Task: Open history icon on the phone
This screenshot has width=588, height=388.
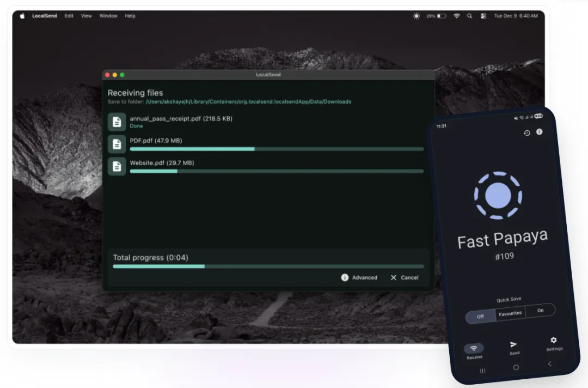Action: [x=527, y=133]
